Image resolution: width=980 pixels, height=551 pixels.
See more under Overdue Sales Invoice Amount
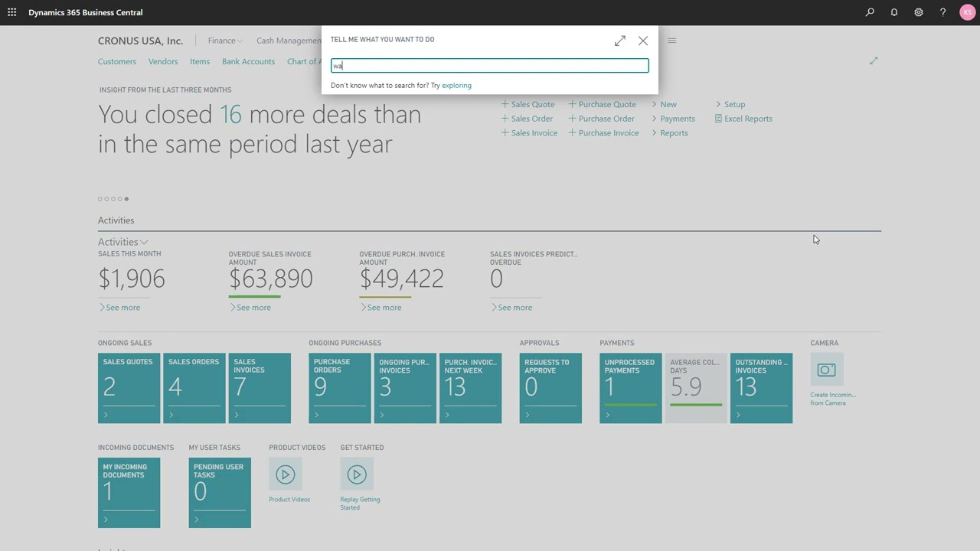tap(250, 308)
